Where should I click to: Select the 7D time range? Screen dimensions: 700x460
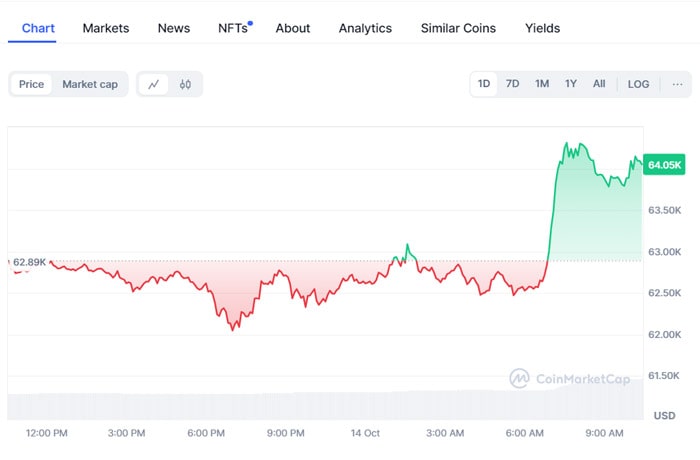coord(512,84)
